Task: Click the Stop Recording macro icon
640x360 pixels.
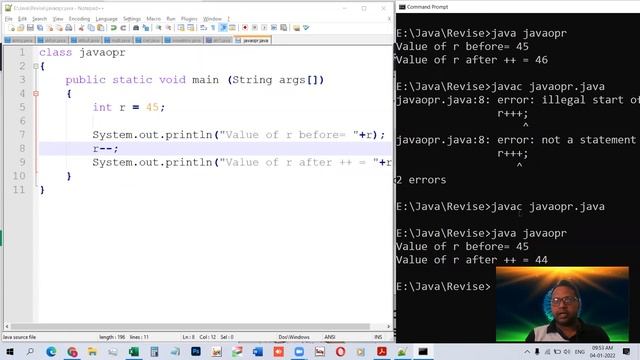Action: pyautogui.click(x=255, y=28)
